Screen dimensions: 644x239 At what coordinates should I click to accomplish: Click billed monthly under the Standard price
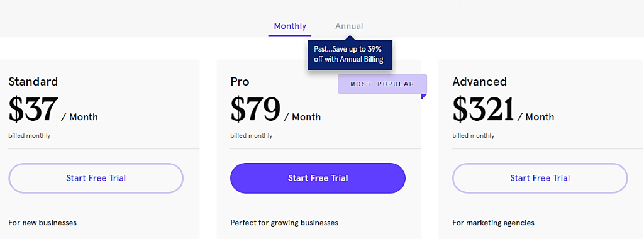click(x=30, y=135)
